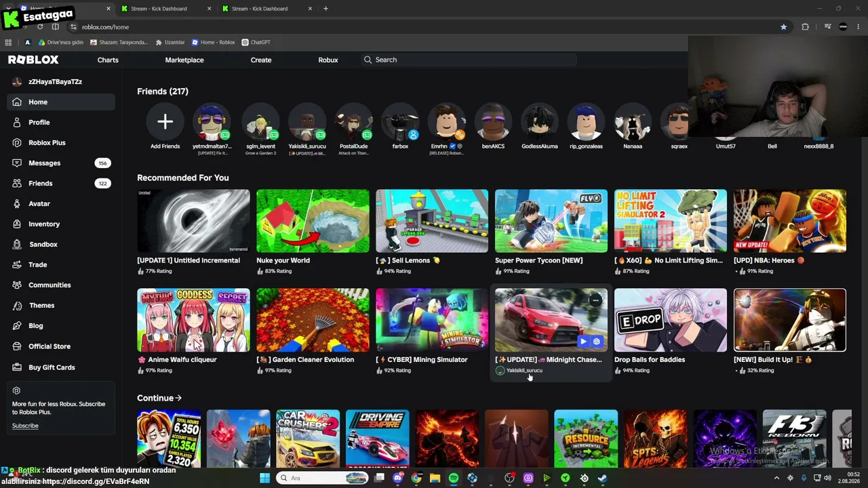The image size is (868, 488).
Task: Open Marketplace in the top navigation
Action: (184, 60)
